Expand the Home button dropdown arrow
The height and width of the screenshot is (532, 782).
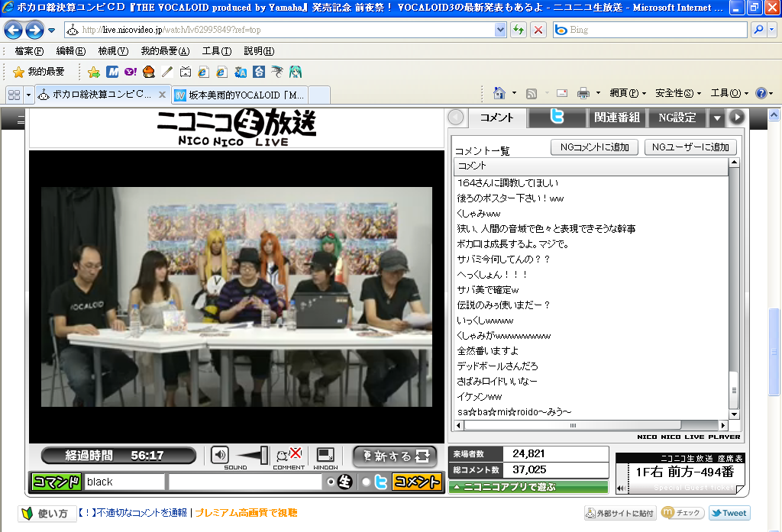pyautogui.click(x=514, y=93)
